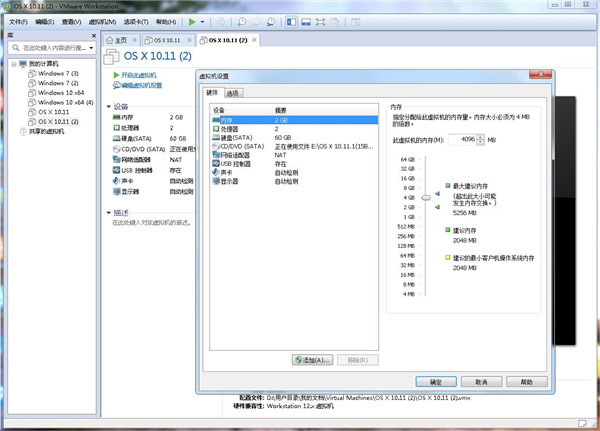
Task: Select 声卡 row in settings list
Action: (x=294, y=173)
